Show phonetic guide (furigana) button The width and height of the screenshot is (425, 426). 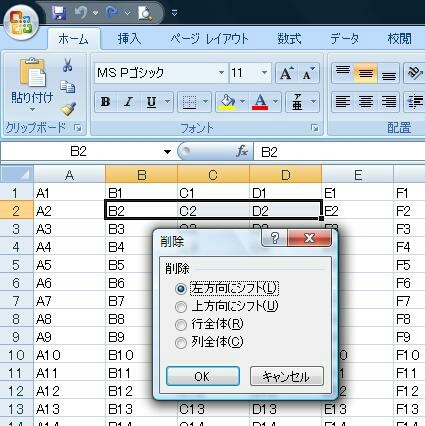pos(297,102)
